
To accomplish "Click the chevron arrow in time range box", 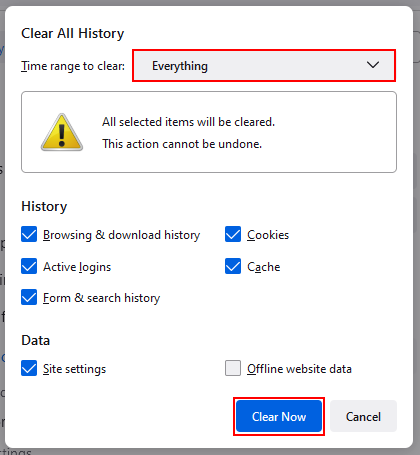I will click(373, 65).
